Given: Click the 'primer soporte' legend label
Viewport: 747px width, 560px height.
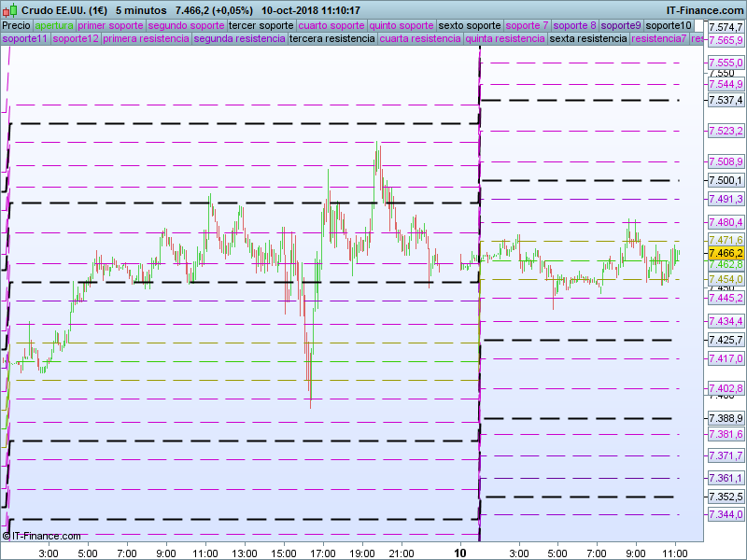Looking at the screenshot, I should coord(110,25).
